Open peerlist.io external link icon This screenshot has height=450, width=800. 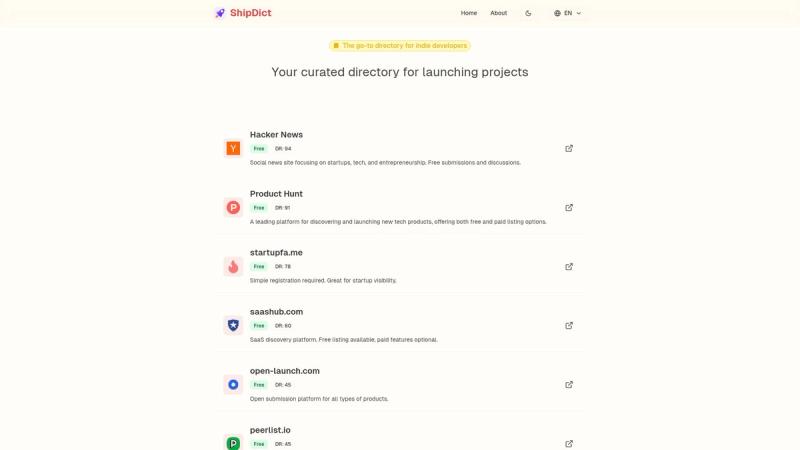[x=569, y=443]
